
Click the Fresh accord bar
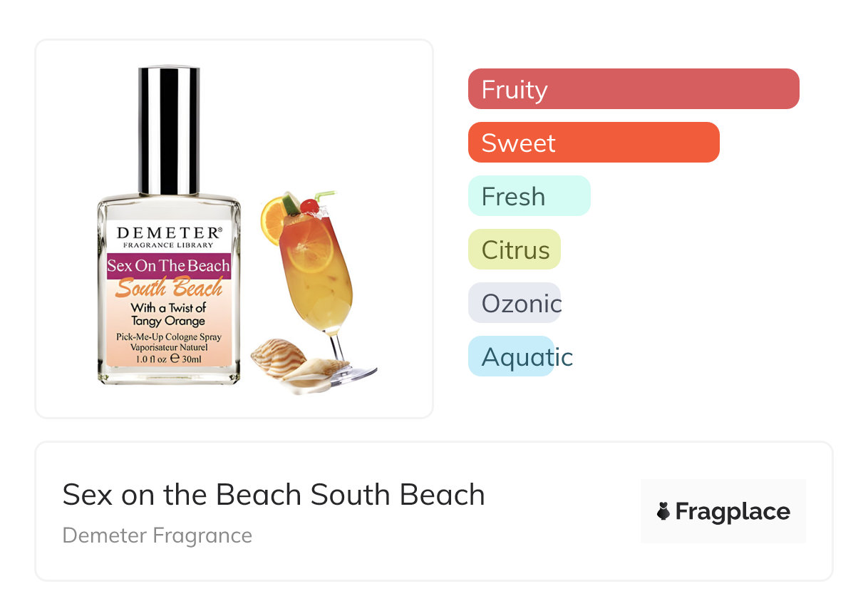pyautogui.click(x=529, y=196)
